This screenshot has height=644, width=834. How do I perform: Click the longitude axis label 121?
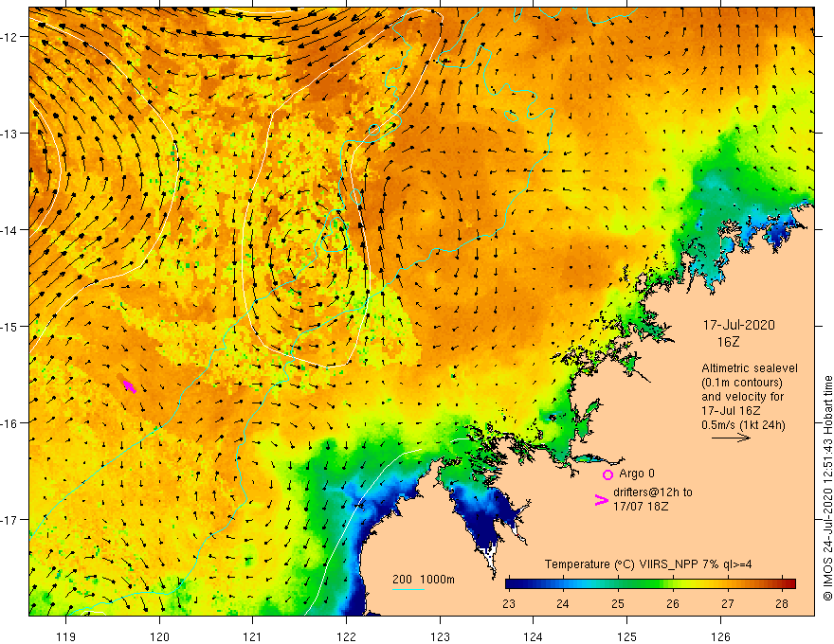click(252, 636)
